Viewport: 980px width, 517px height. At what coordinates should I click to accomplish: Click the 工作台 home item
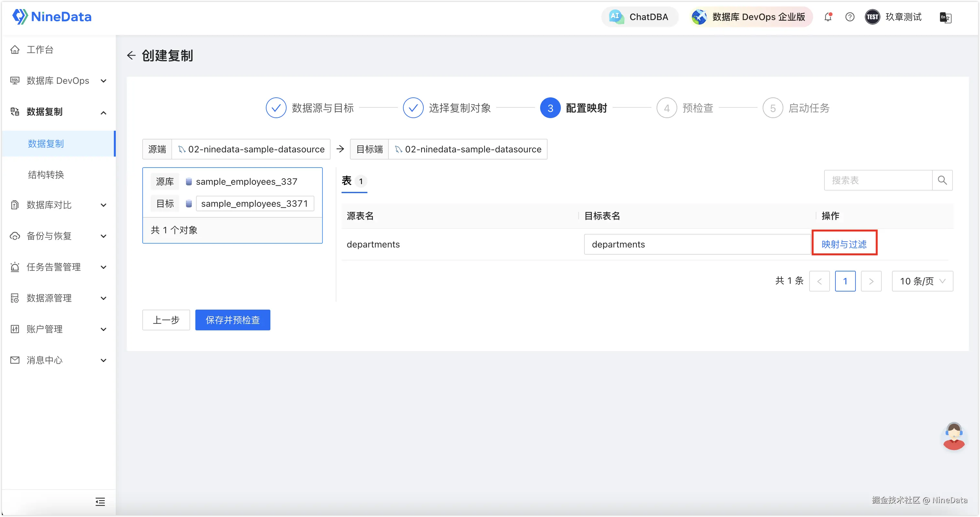[x=40, y=49]
